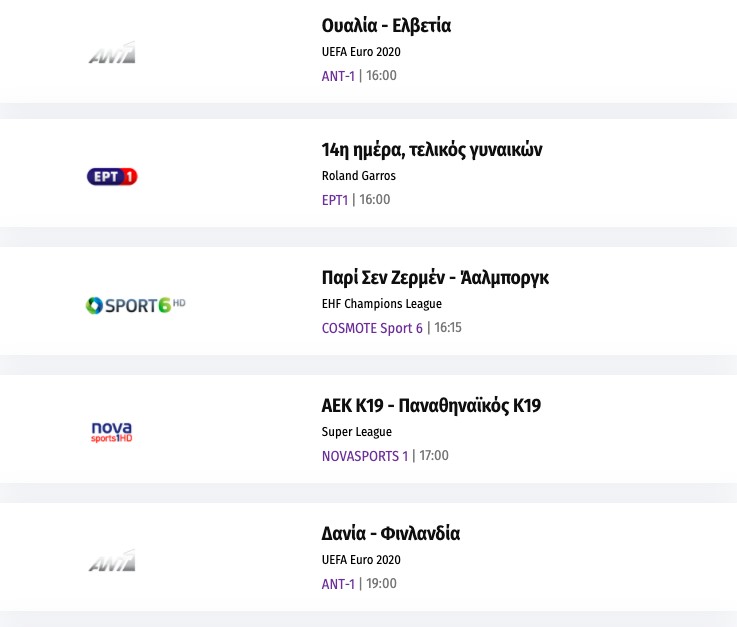Click the ANT1 logo beside Ουαλία - Ελβετία
Viewport: 737px width, 627px height.
point(111,53)
